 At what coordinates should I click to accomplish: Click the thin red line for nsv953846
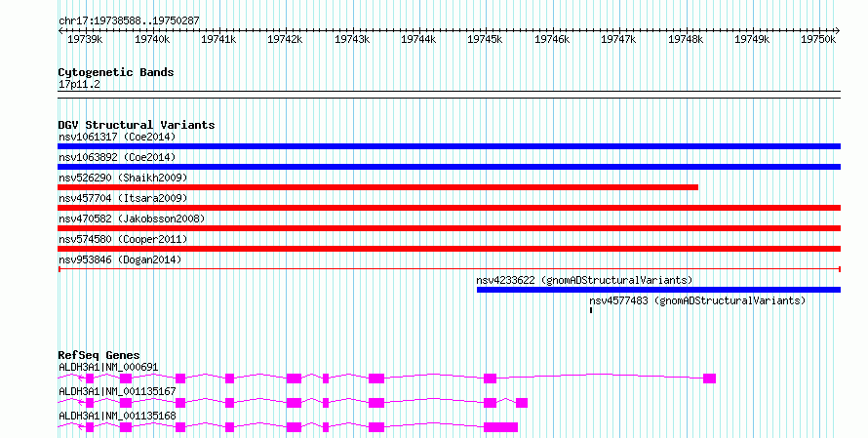pos(449,269)
